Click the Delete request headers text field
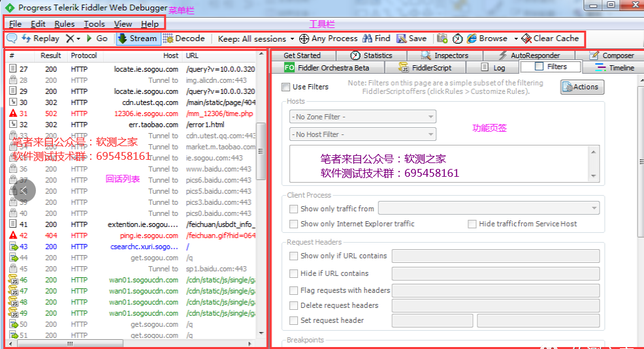 click(495, 305)
